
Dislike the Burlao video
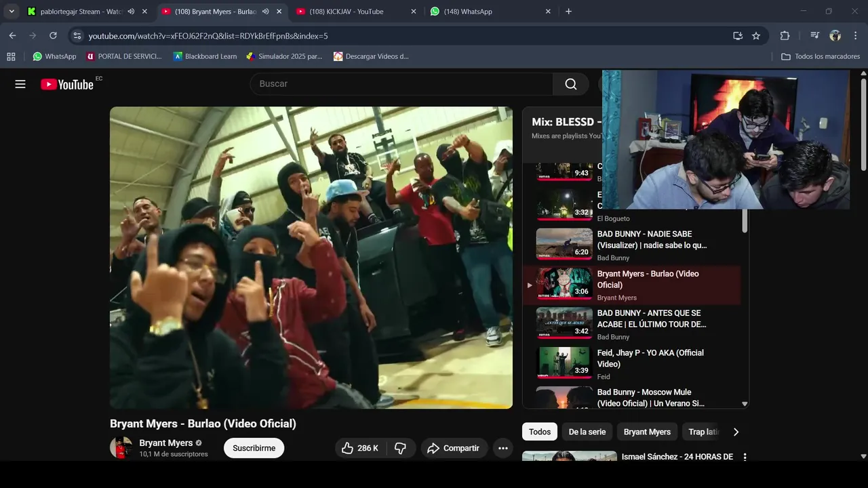tap(401, 448)
